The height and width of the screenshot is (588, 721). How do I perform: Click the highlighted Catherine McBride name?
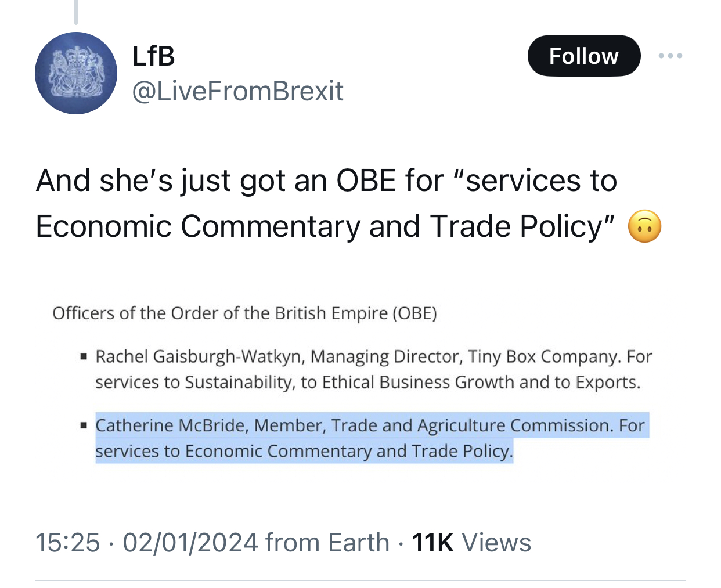(170, 425)
